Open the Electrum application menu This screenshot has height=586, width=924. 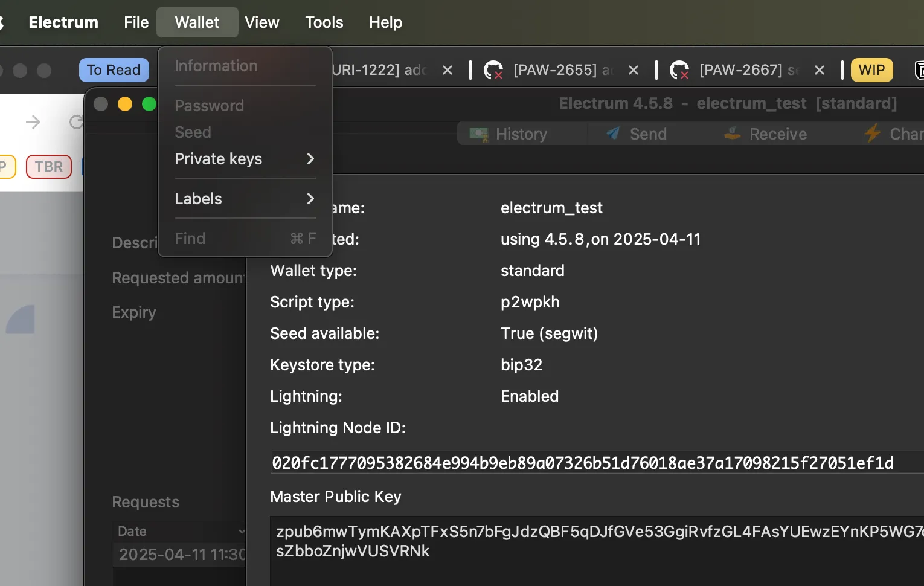pos(63,22)
